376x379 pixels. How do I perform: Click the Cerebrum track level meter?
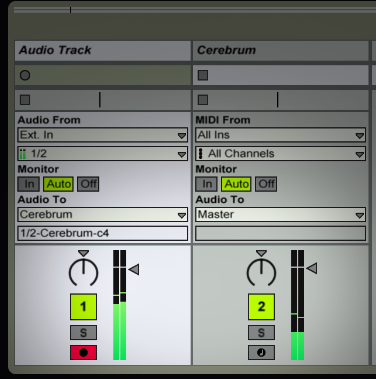point(298,305)
